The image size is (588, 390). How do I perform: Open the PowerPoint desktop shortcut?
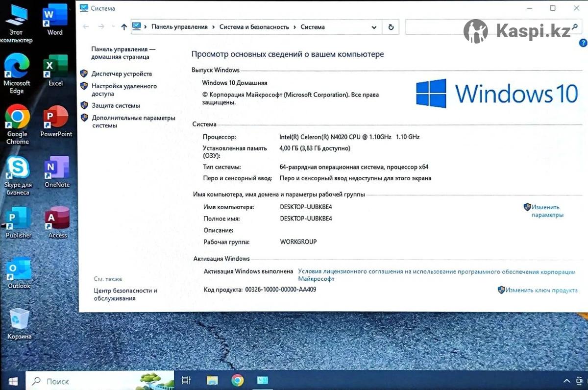coord(56,122)
